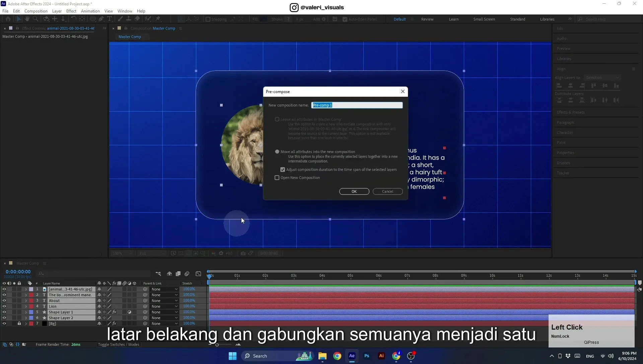Select the Type tool
The width and height of the screenshot is (643, 364).
pos(110,19)
